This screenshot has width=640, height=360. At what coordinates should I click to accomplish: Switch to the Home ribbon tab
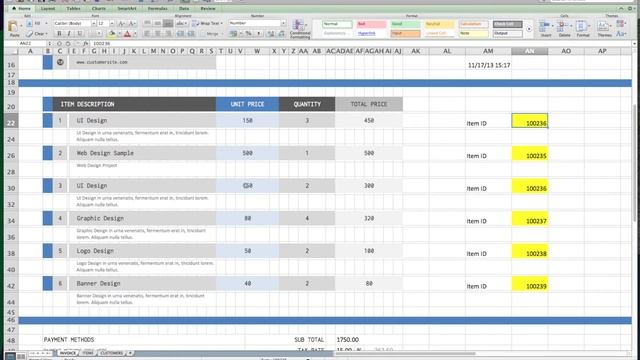point(22,9)
